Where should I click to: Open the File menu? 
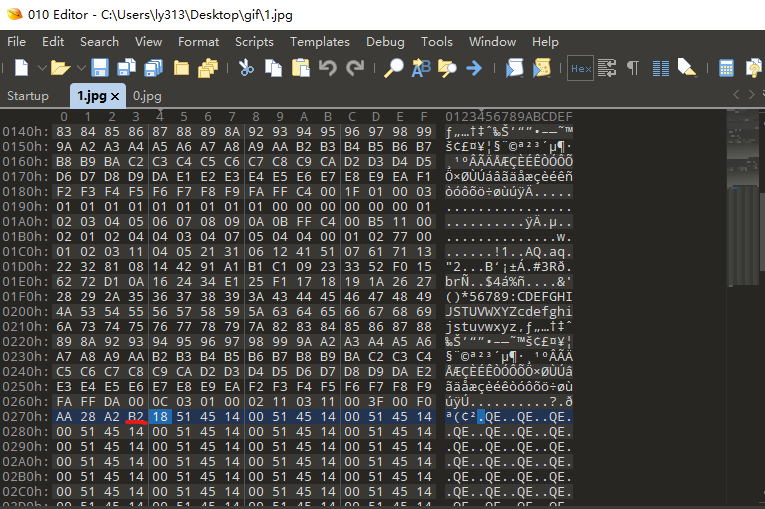pos(16,42)
